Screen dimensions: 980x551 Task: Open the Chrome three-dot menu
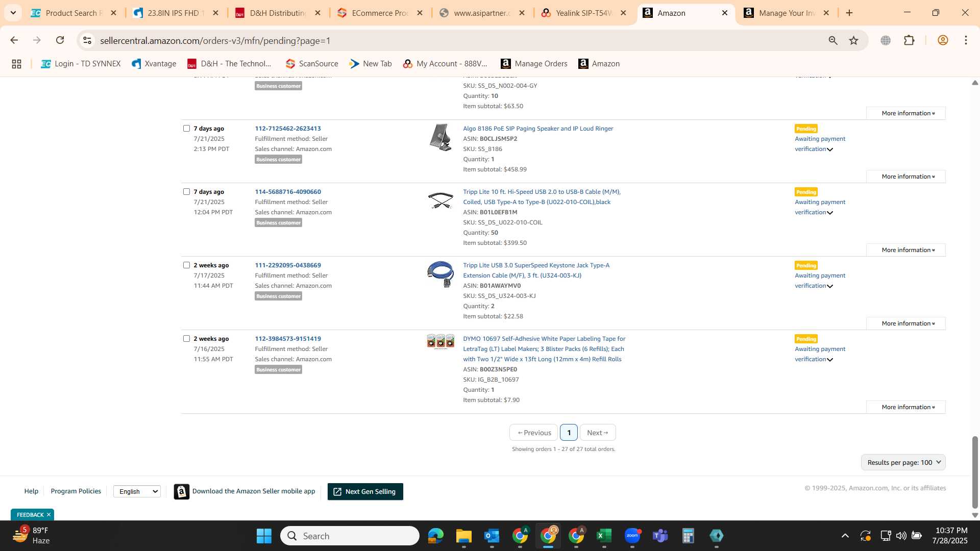point(966,40)
